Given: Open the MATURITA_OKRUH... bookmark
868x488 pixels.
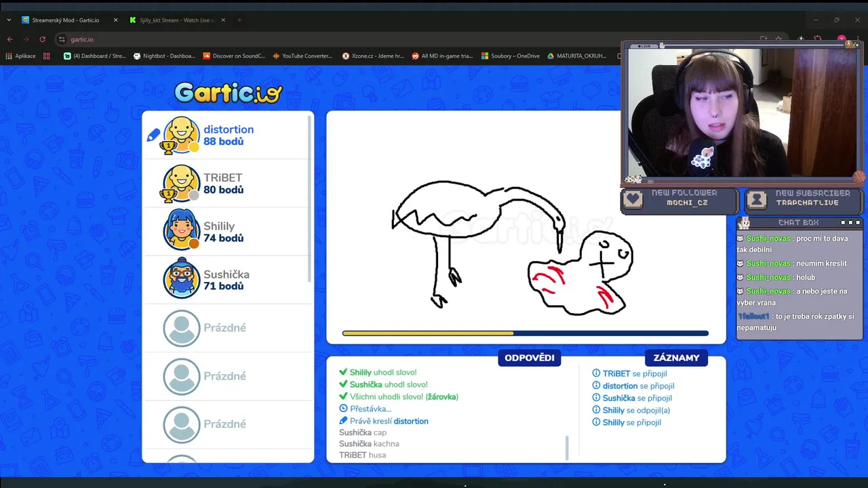Looking at the screenshot, I should 577,56.
